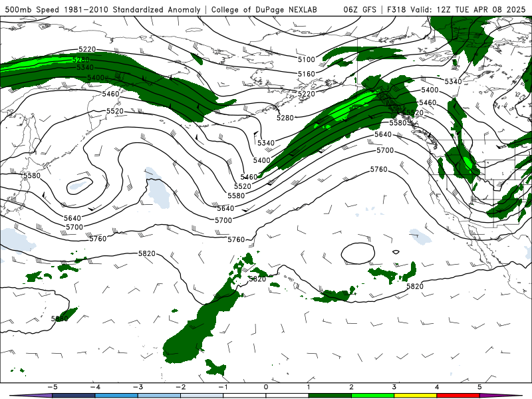The image size is (532, 399).
Task: Select the navy colorbar swatch between -5 and -4
Action: click(x=74, y=396)
